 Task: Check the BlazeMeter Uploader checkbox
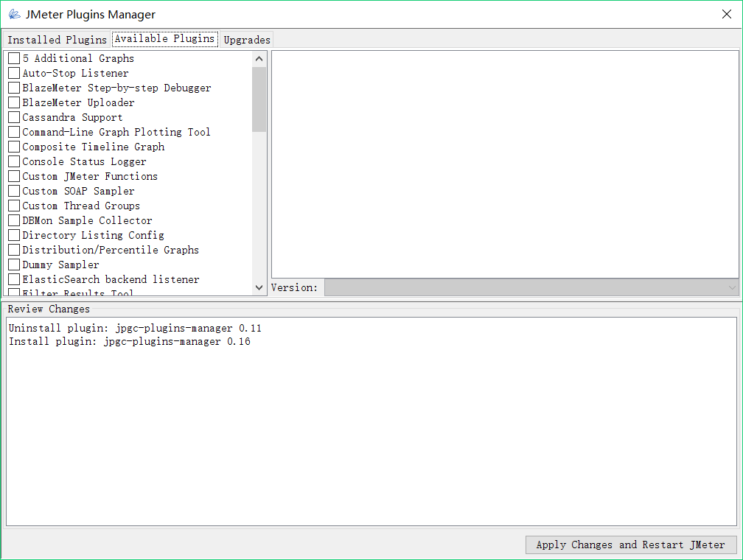click(x=14, y=102)
